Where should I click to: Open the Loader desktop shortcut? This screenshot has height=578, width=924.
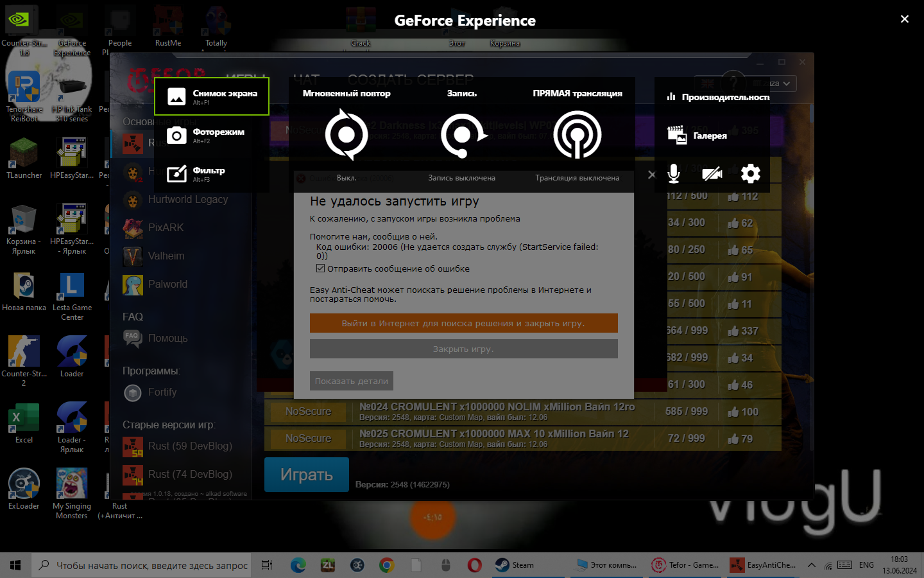pyautogui.click(x=72, y=356)
